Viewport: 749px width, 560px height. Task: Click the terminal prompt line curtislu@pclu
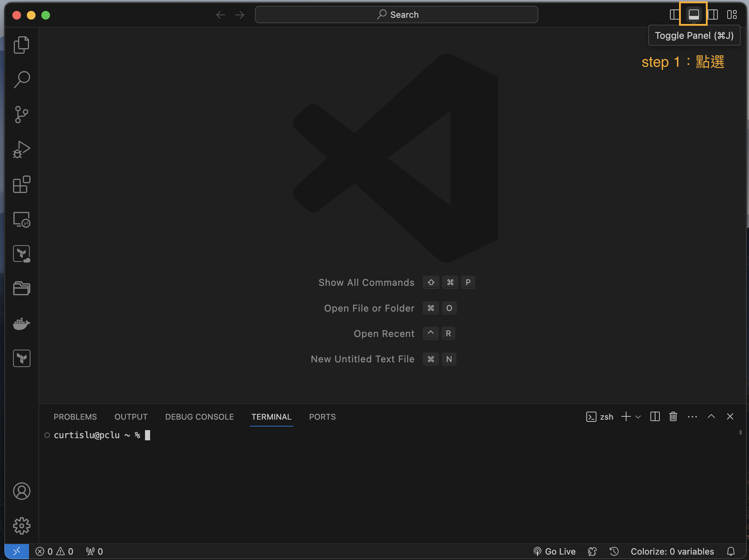pos(97,435)
